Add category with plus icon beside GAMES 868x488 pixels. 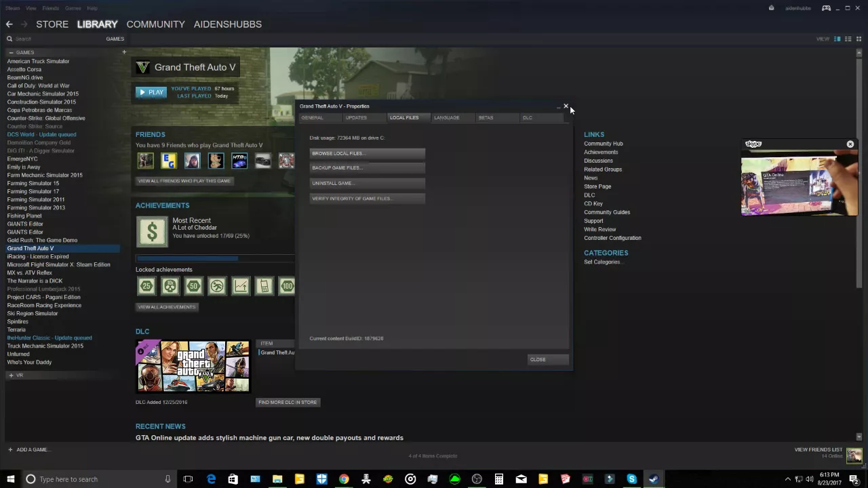124,52
